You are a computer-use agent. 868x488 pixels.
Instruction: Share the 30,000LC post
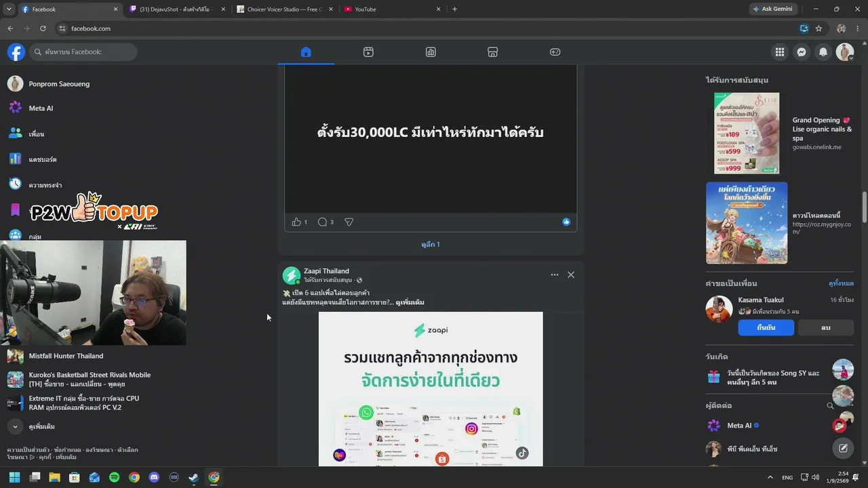point(349,222)
